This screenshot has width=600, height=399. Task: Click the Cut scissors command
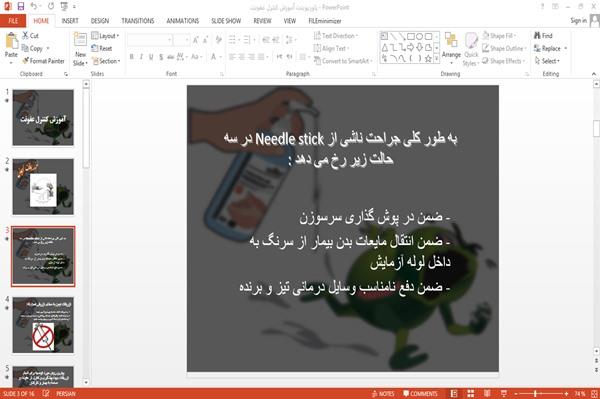click(x=30, y=36)
